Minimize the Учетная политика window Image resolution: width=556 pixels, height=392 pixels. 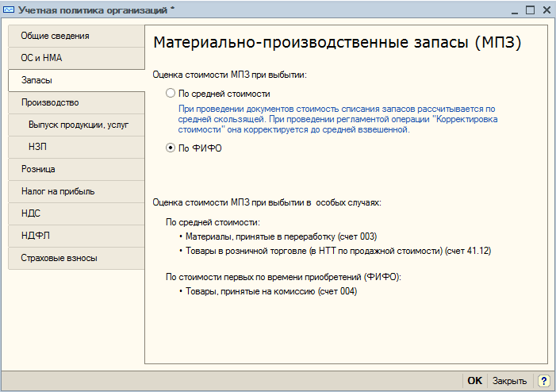click(x=515, y=10)
